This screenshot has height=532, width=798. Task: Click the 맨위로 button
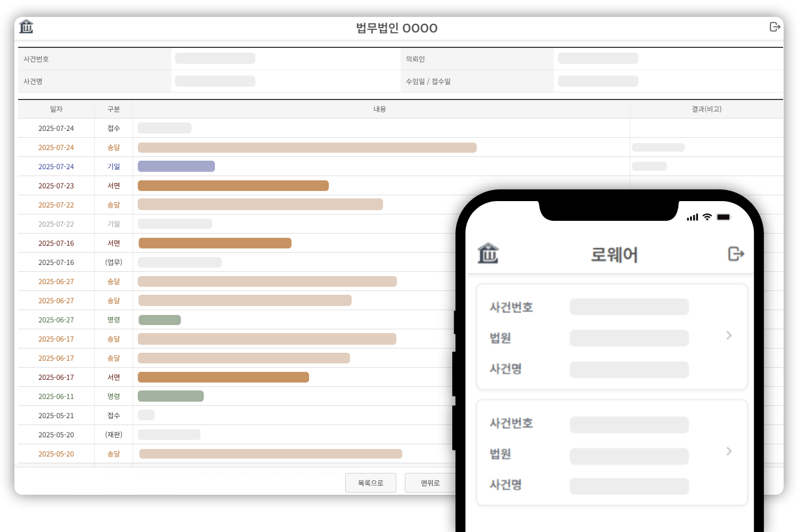tap(430, 483)
